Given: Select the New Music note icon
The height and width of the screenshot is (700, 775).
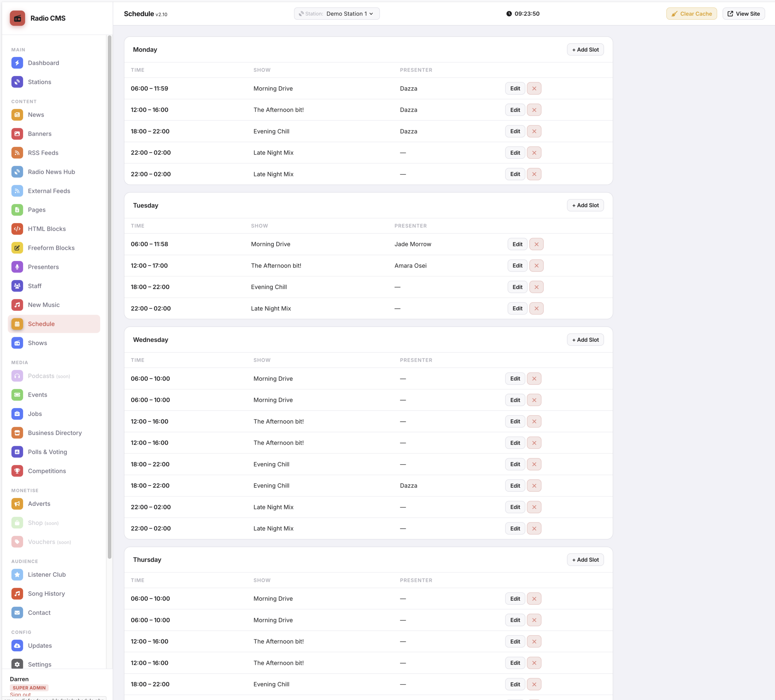Looking at the screenshot, I should click(x=17, y=305).
